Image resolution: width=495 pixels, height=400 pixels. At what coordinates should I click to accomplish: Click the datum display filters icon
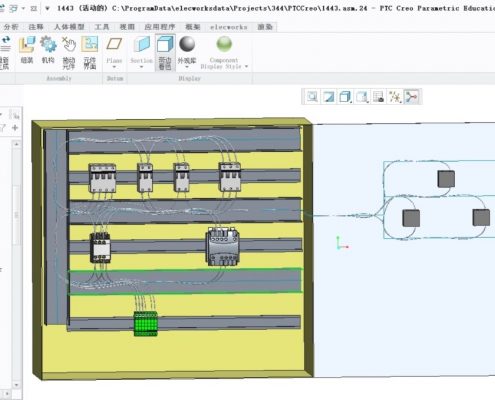click(395, 97)
